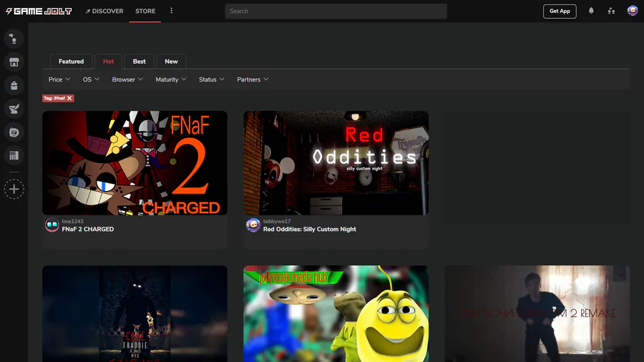
Task: Expand the Price filter dropdown
Action: [x=59, y=79]
